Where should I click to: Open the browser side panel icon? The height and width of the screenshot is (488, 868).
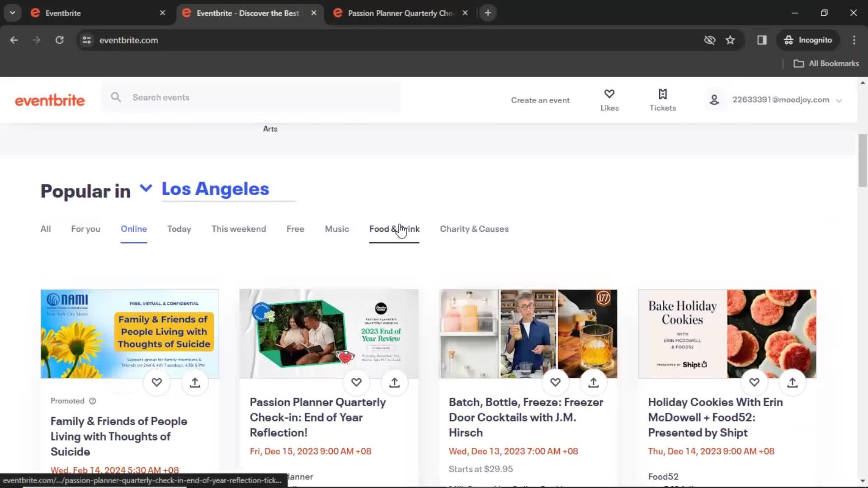coord(762,40)
